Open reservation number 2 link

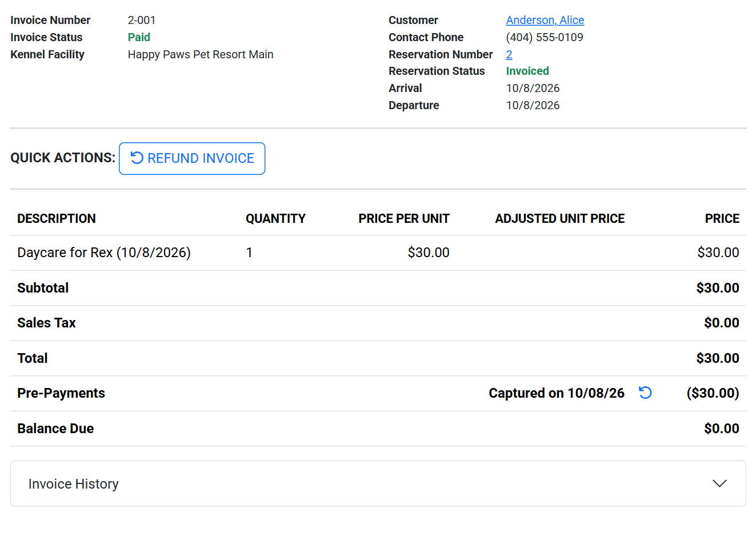click(x=509, y=54)
